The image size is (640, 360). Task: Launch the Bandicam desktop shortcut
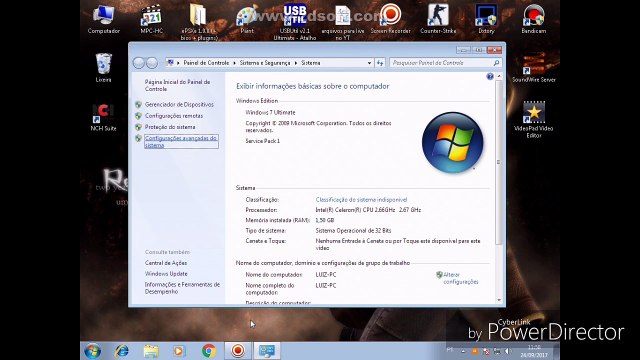click(x=533, y=18)
